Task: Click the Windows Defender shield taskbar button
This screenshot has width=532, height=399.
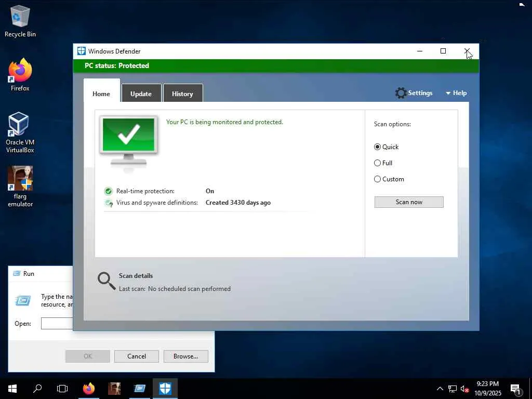Action: click(165, 389)
